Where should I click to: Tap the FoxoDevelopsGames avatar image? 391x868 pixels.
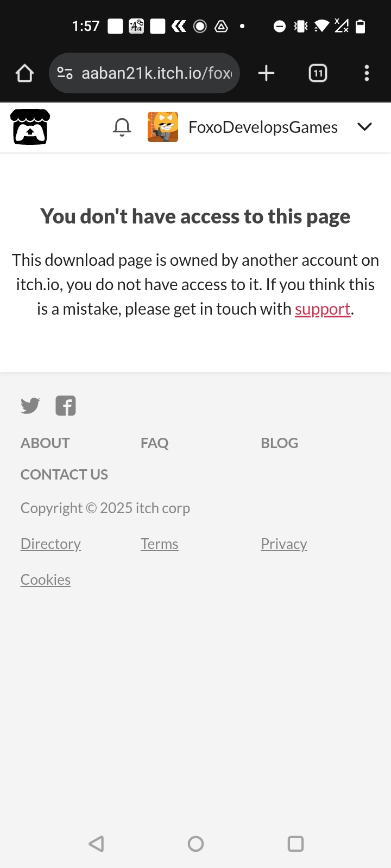[x=163, y=127]
